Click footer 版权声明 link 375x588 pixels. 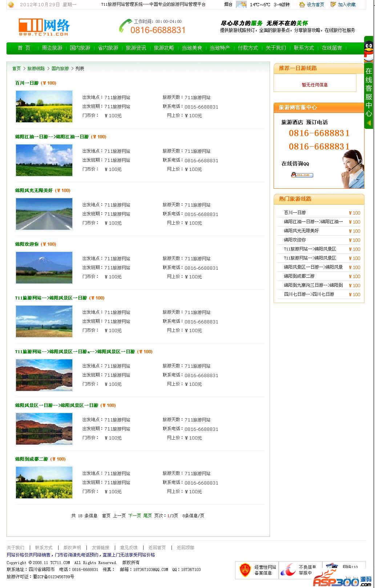pyautogui.click(x=72, y=547)
